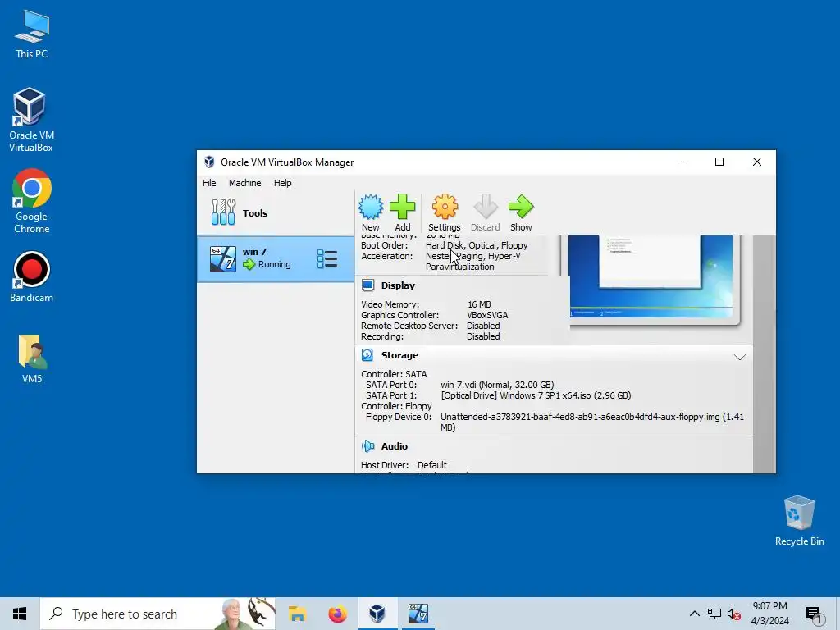Open the File menu

click(209, 183)
